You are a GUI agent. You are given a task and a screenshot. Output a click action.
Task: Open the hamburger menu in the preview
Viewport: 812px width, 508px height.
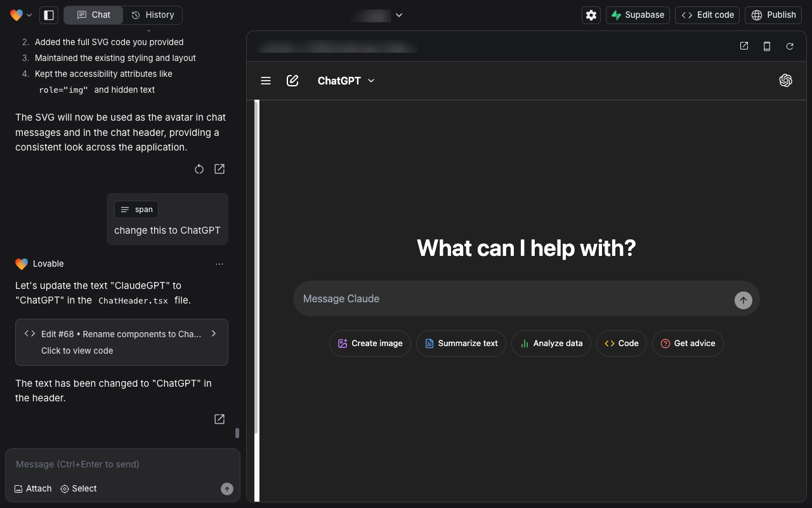coord(266,81)
